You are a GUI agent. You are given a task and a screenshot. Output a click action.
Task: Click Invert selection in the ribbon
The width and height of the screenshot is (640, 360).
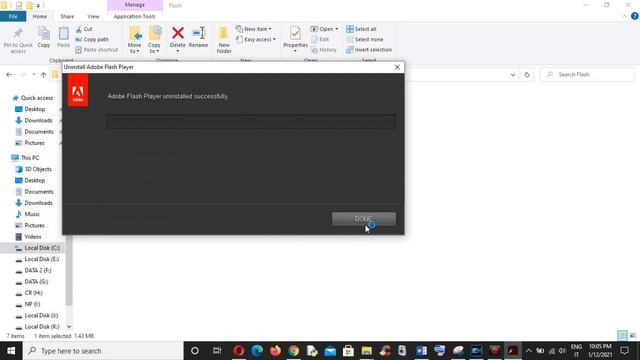pyautogui.click(x=369, y=49)
